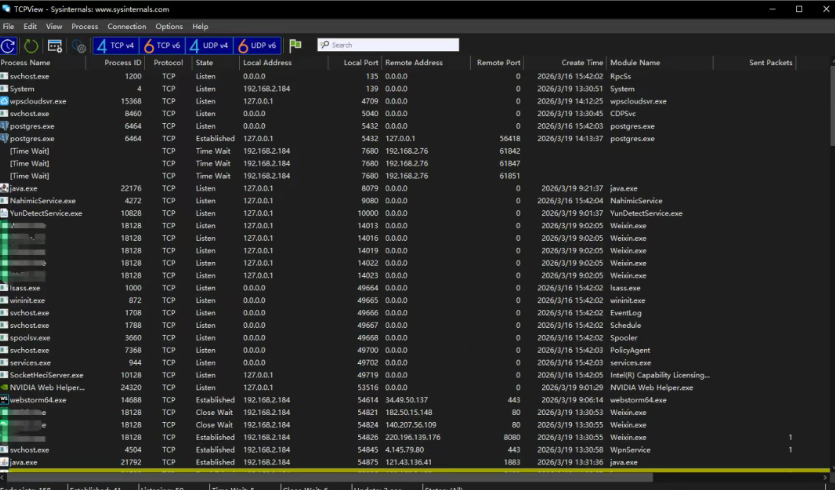Click the green States filter flag icon
Screen dimensions: 835x490
(x=295, y=45)
